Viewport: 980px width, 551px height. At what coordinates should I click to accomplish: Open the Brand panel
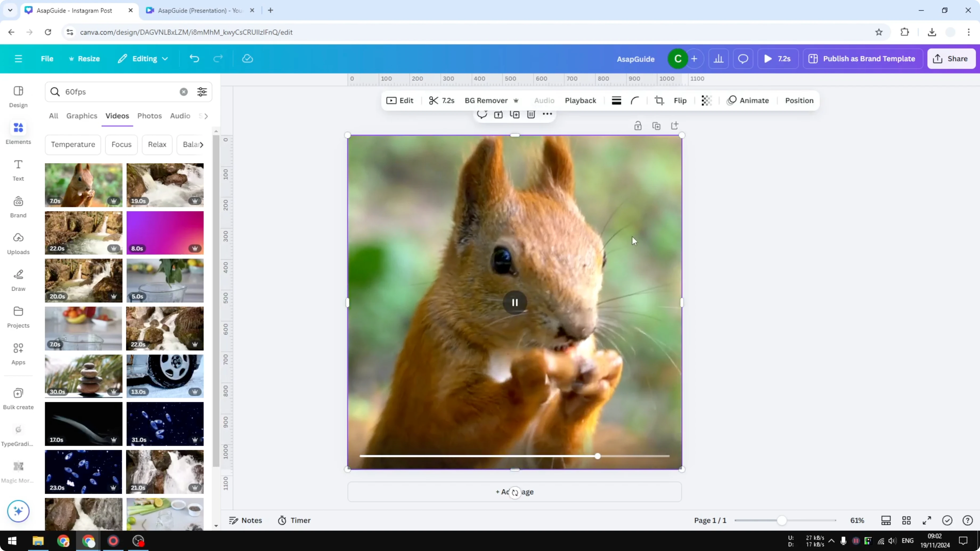(18, 206)
